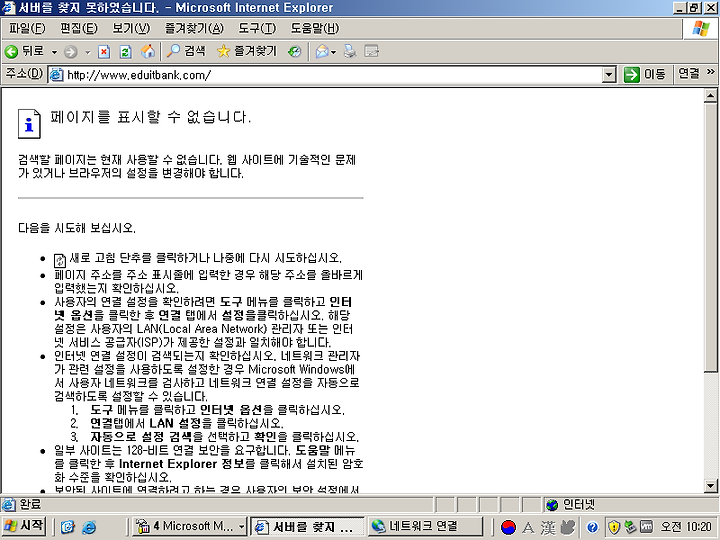The width and height of the screenshot is (720, 540).
Task: Click the vertical scrollbar up arrow
Action: (710, 96)
